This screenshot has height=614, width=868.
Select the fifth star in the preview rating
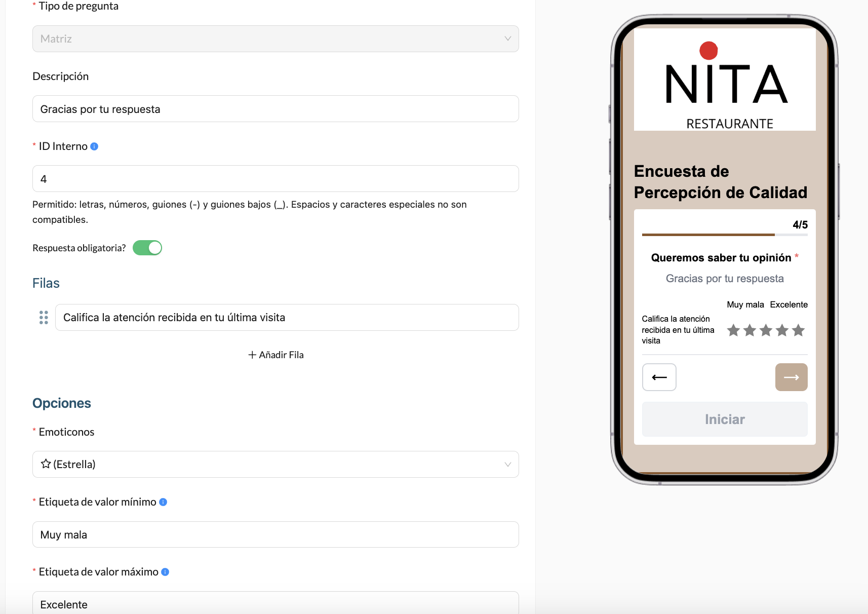[798, 330]
